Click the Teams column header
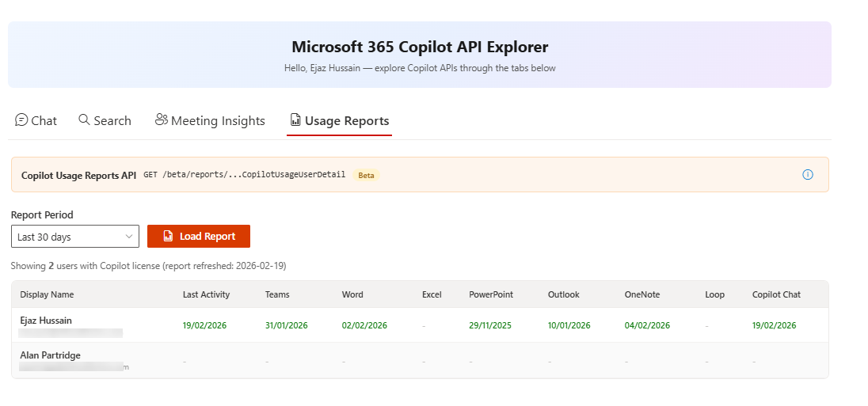The height and width of the screenshot is (406, 868). point(277,294)
